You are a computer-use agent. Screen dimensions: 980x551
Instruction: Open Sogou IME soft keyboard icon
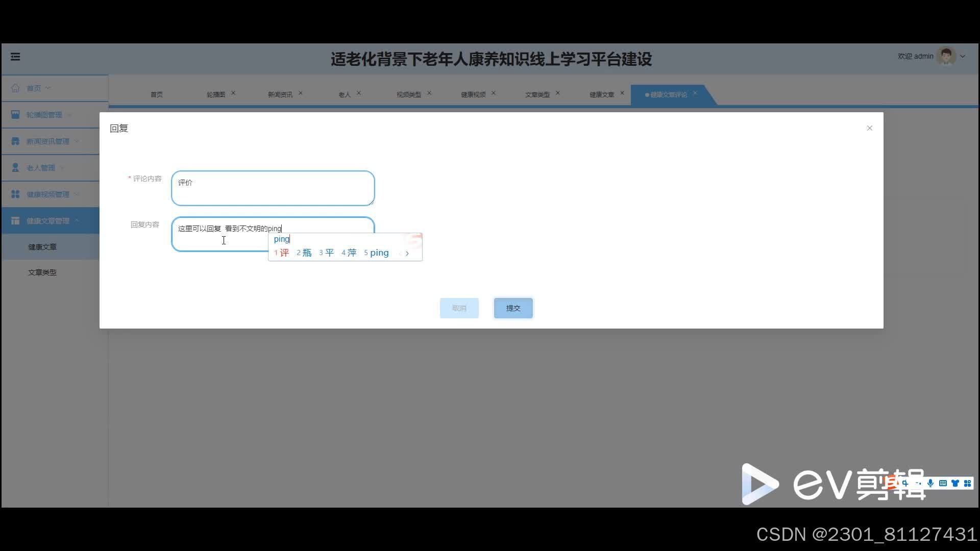[x=943, y=483]
